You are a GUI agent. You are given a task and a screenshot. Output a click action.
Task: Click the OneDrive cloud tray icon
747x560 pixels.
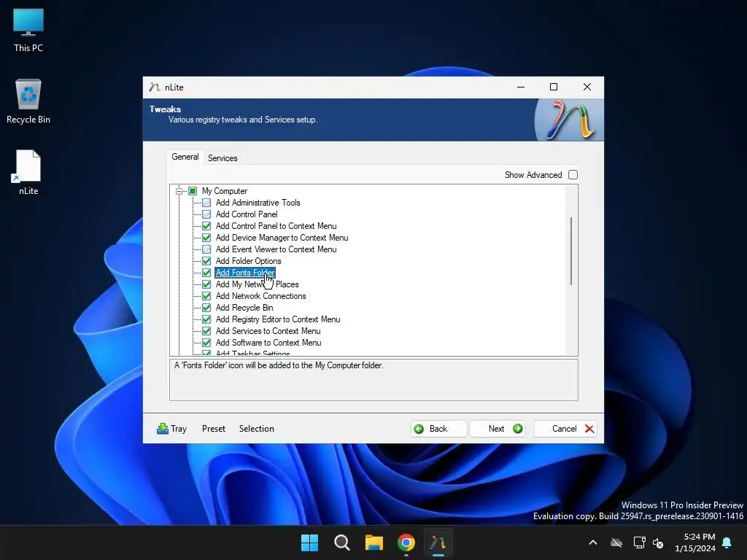pos(616,542)
